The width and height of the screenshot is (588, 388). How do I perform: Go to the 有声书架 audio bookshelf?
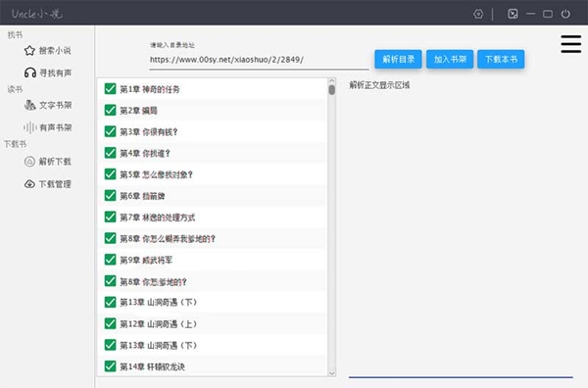click(x=48, y=127)
